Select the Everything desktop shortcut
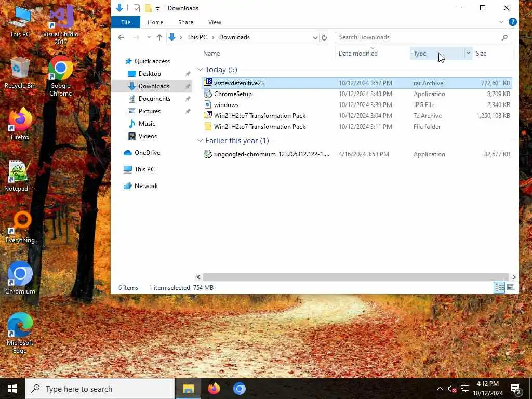532x399 pixels. pos(20,228)
